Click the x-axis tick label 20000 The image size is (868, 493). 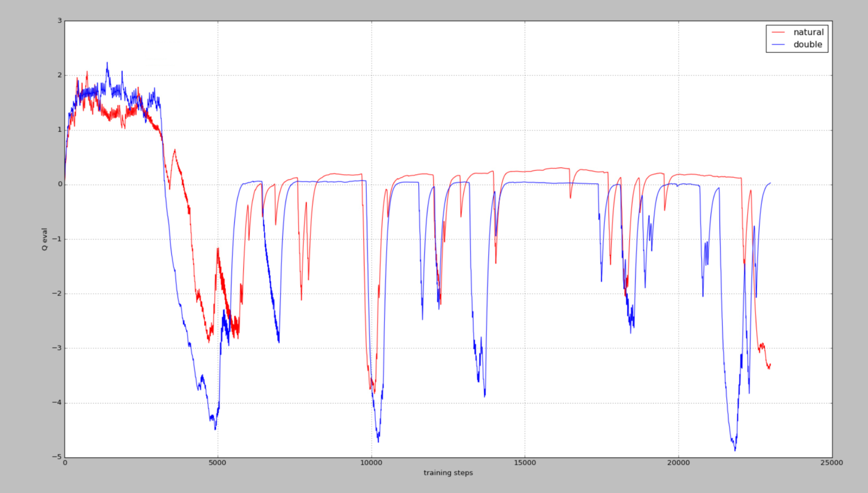(x=678, y=462)
